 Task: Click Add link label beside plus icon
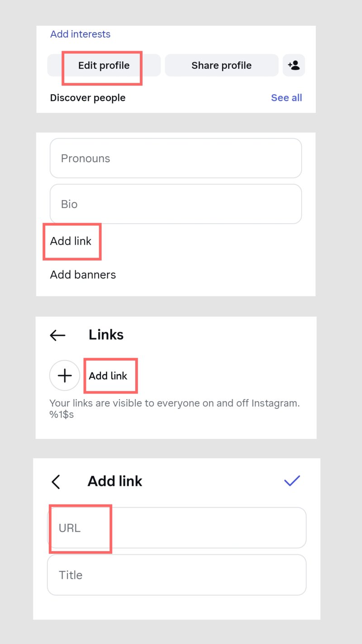(108, 376)
